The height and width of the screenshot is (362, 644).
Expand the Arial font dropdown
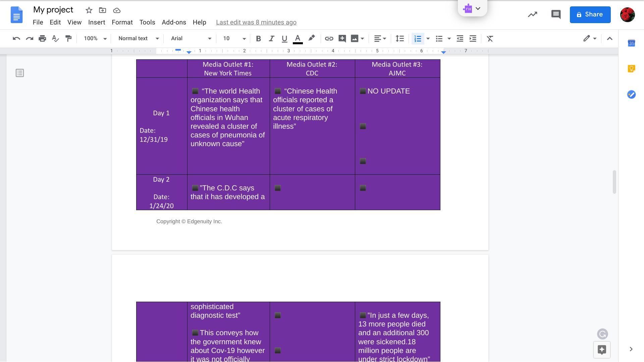(191, 39)
